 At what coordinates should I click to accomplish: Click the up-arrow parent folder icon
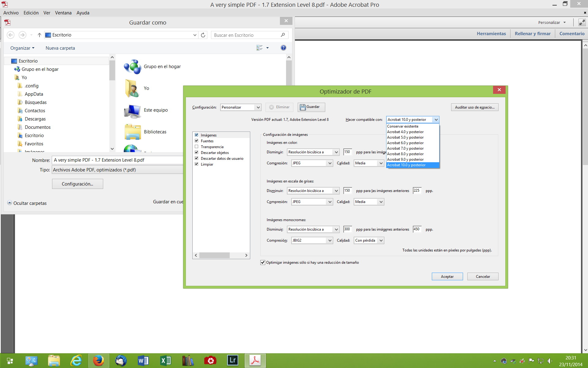click(x=40, y=35)
